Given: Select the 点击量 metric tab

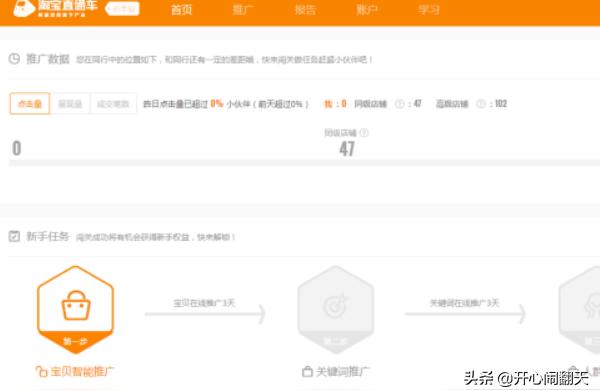Looking at the screenshot, I should (30, 103).
